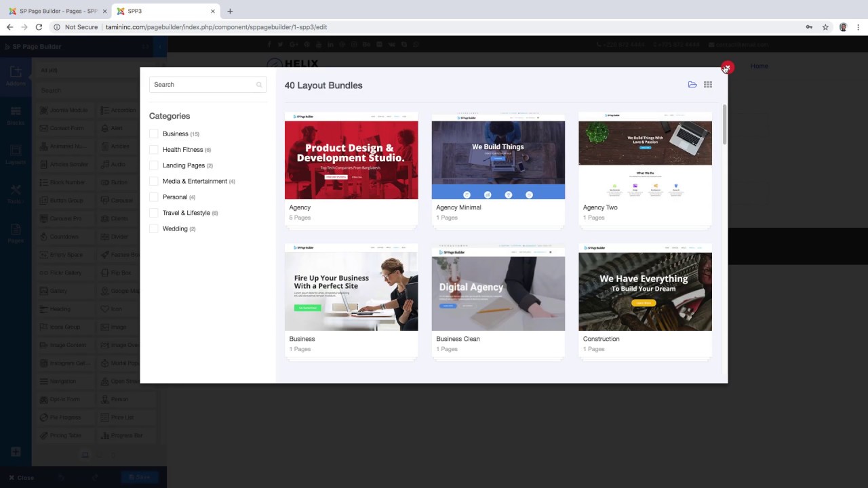Select the Navigation addon
This screenshot has height=488, width=868.
(x=66, y=382)
